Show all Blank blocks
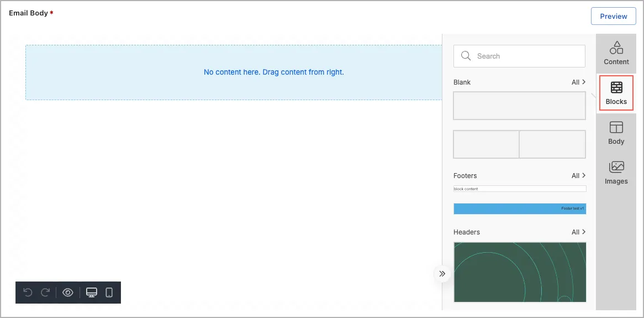Viewport: 644px width, 318px height. 578,82
